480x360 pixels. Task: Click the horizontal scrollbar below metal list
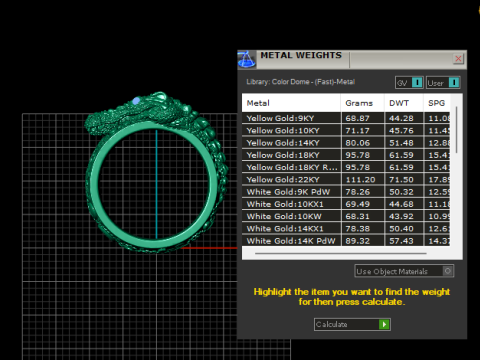(x=341, y=253)
